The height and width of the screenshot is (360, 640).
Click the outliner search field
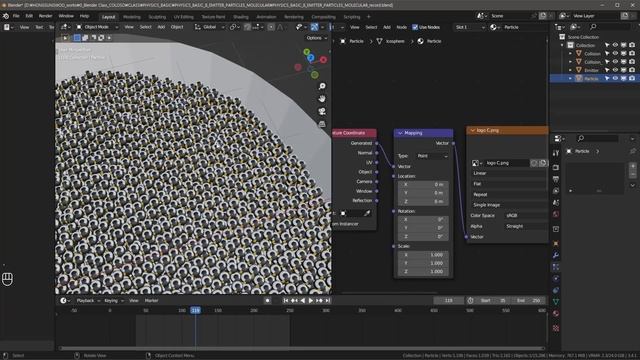click(x=610, y=27)
